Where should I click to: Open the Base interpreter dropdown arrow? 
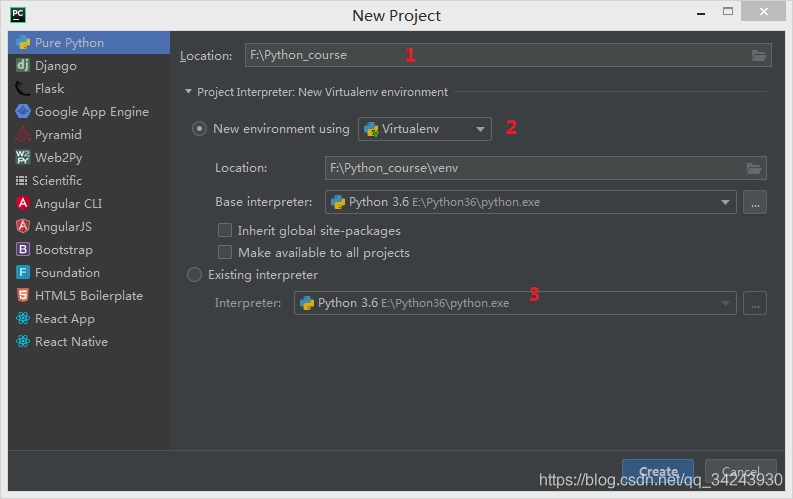pyautogui.click(x=725, y=202)
